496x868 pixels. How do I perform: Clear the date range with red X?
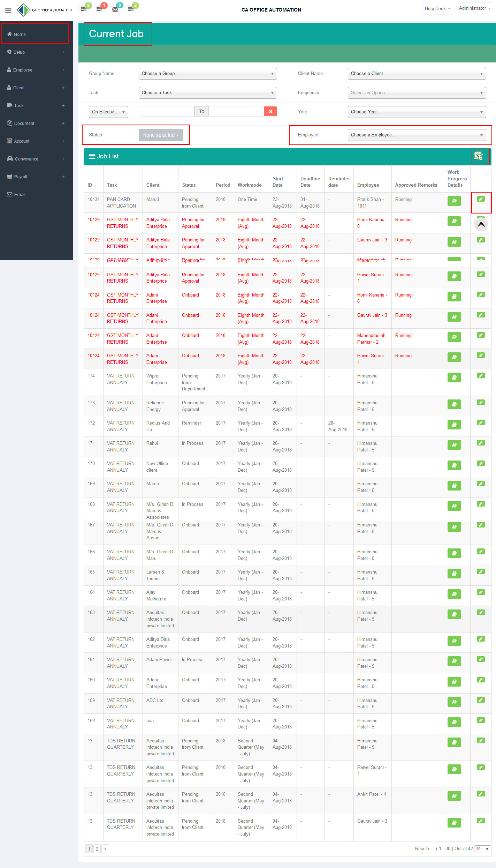[x=270, y=111]
